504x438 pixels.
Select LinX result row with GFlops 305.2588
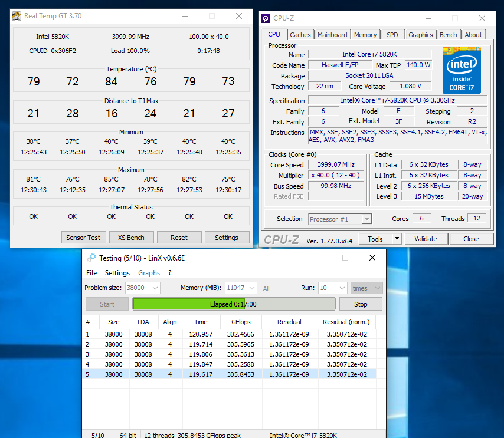(x=229, y=364)
